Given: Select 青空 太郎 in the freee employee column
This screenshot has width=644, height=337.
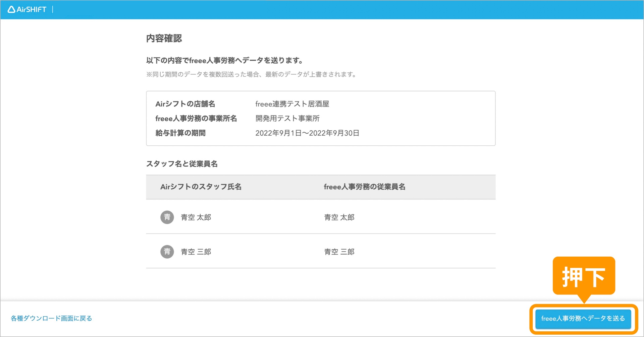Looking at the screenshot, I should pyautogui.click(x=339, y=217).
